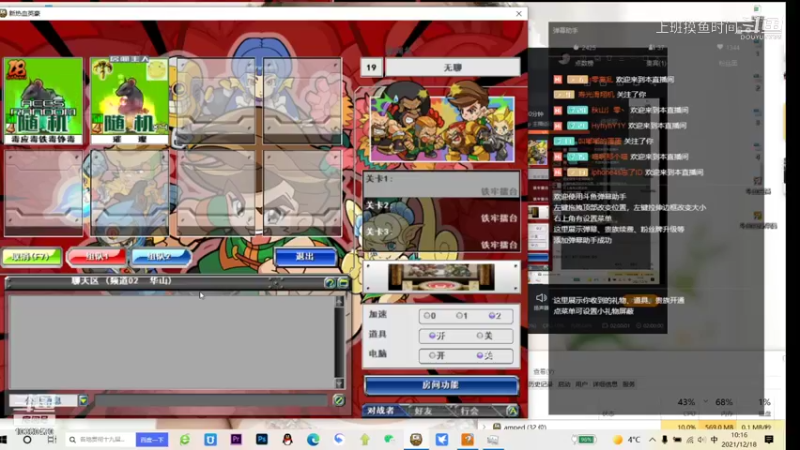Set 加速 speed to 2
The height and width of the screenshot is (450, 800).
click(x=494, y=316)
